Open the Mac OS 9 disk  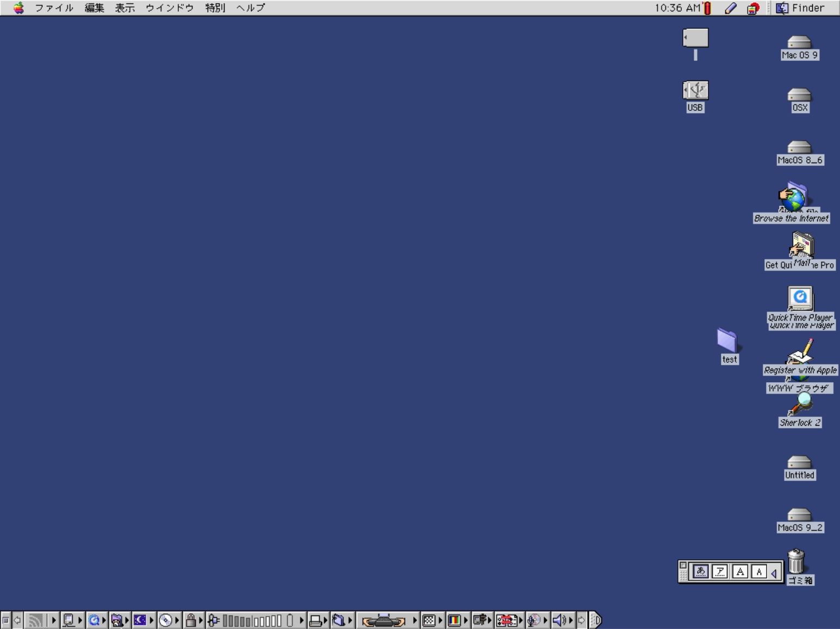pos(799,42)
